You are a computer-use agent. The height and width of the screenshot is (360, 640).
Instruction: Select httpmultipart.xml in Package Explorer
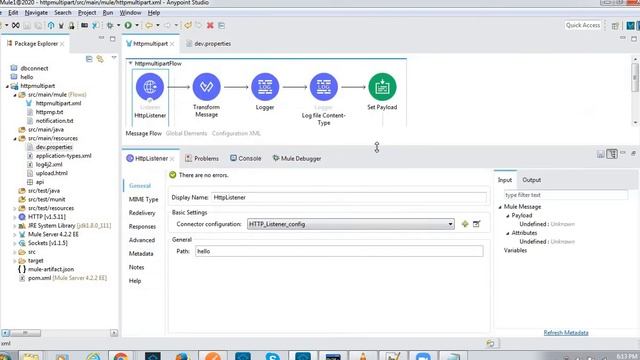coord(58,103)
